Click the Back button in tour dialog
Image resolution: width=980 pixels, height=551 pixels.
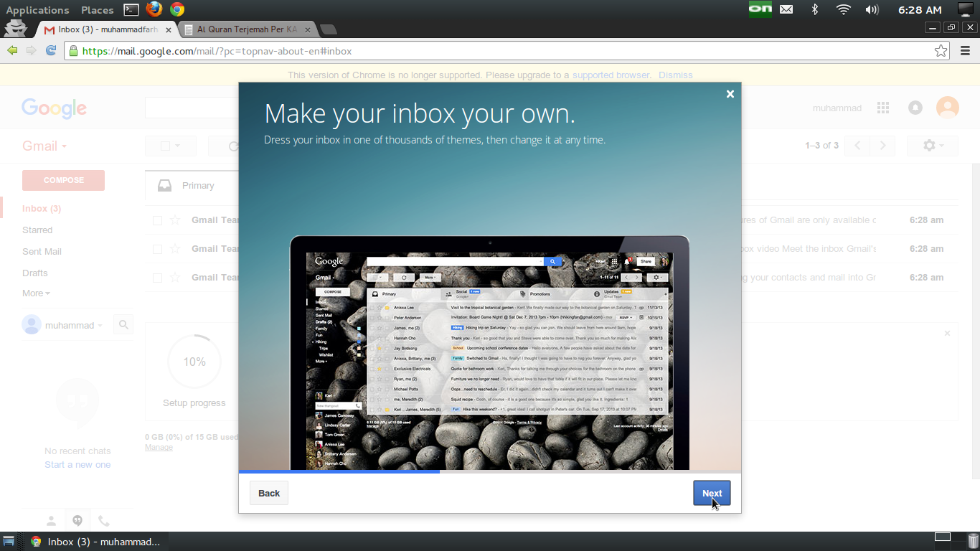[269, 493]
